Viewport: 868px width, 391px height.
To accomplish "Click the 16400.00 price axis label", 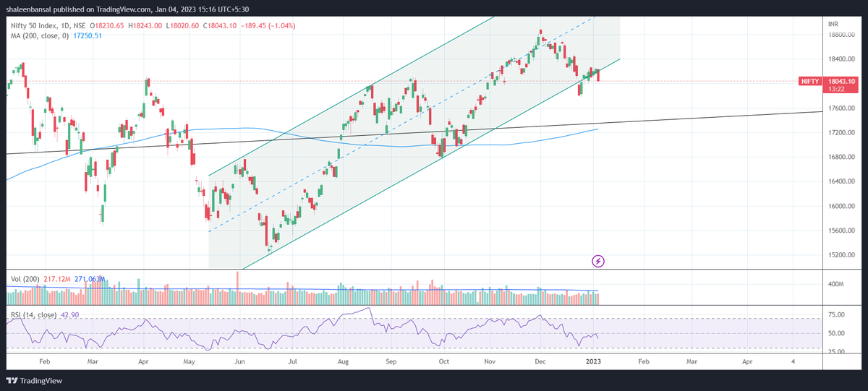I will pyautogui.click(x=841, y=182).
